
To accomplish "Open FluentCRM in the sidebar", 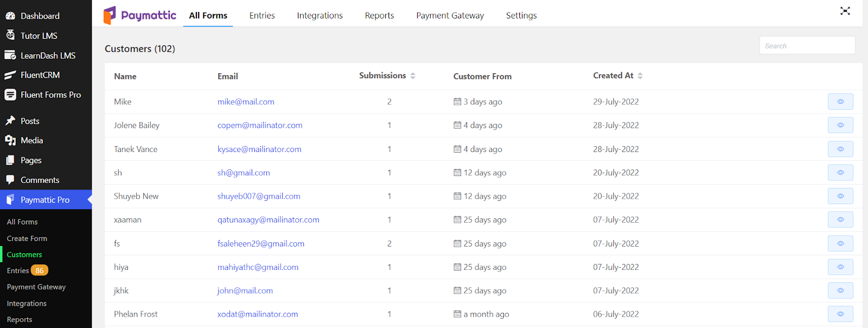I will [x=40, y=75].
